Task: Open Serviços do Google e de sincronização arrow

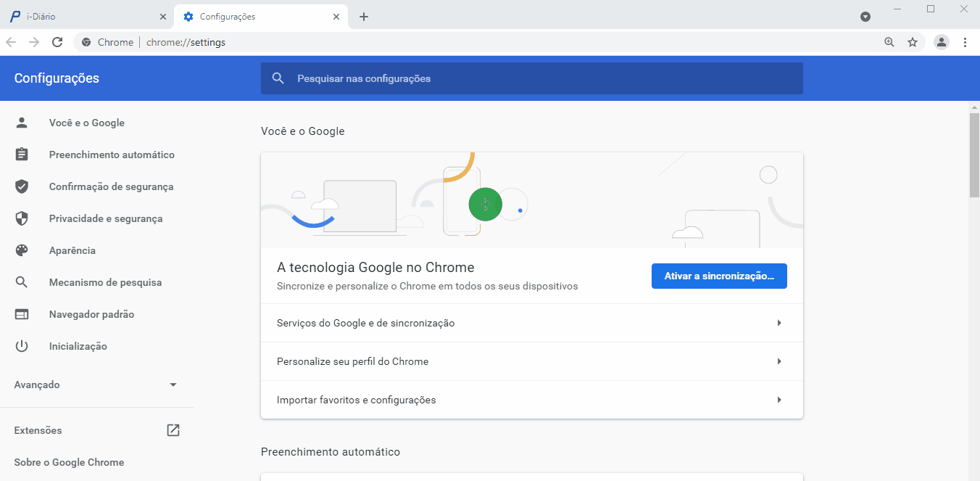Action: tap(779, 323)
